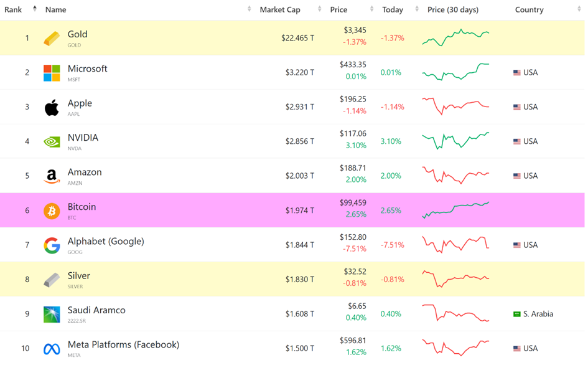Sort the table by Country
This screenshot has width=588, height=365.
pyautogui.click(x=529, y=9)
